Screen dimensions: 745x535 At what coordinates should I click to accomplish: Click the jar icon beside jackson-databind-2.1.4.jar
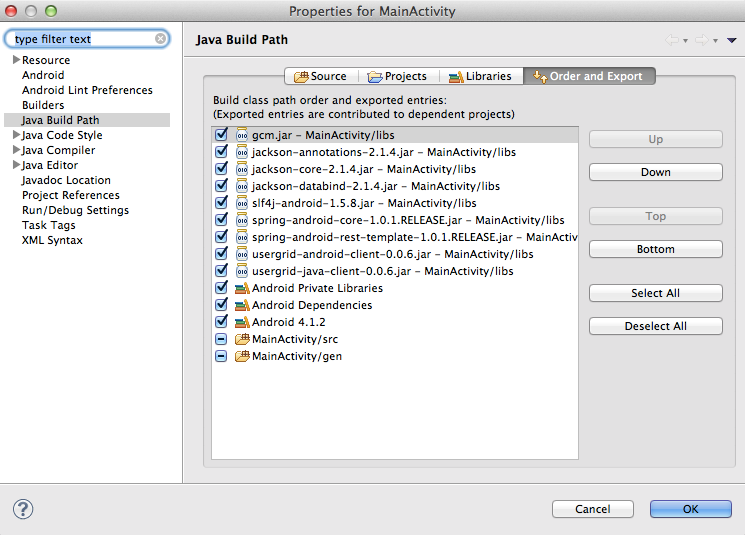coord(242,186)
